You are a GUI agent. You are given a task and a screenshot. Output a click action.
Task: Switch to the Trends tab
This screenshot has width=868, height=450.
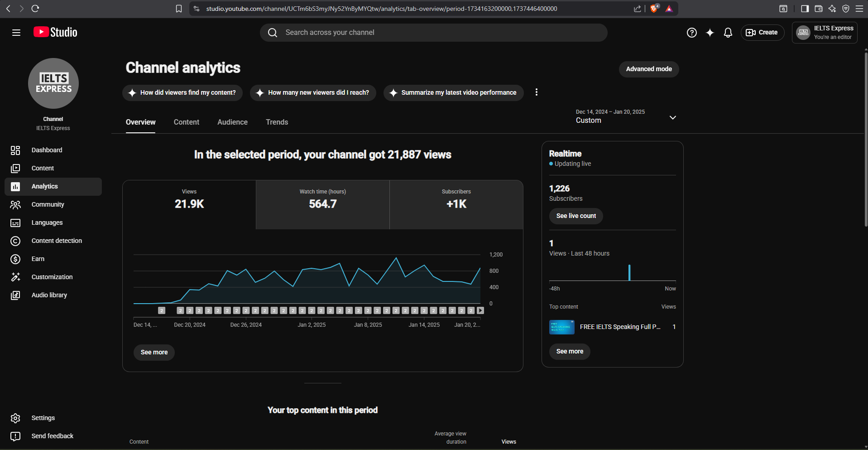pyautogui.click(x=277, y=122)
